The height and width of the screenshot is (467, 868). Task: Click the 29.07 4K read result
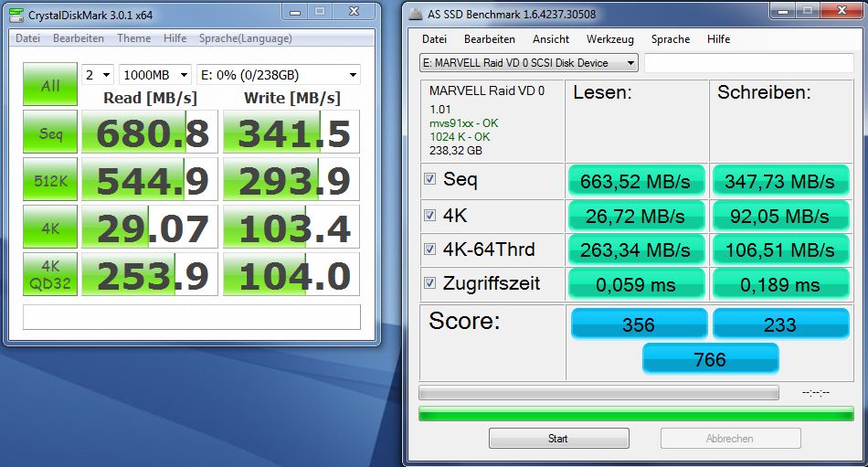tap(150, 228)
